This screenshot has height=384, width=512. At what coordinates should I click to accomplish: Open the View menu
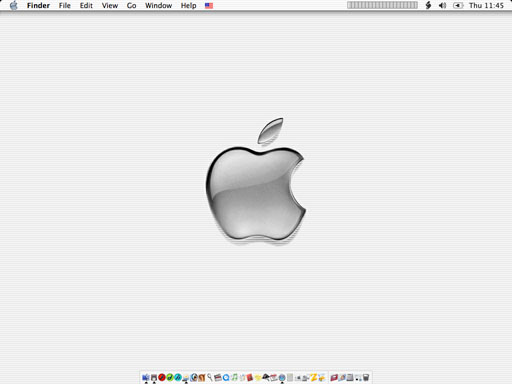coord(110,5)
